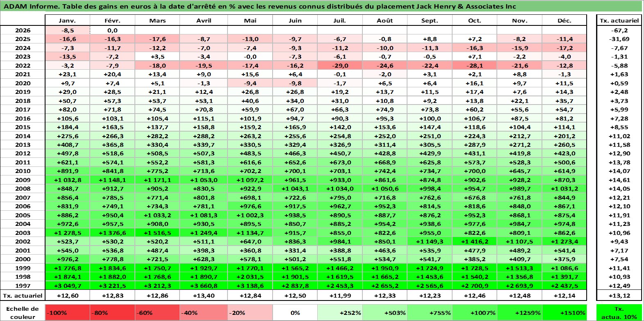Screen dimensions: 644x321
Task: Click cell +3 660,8 in April 1997
Action: click(204, 286)
